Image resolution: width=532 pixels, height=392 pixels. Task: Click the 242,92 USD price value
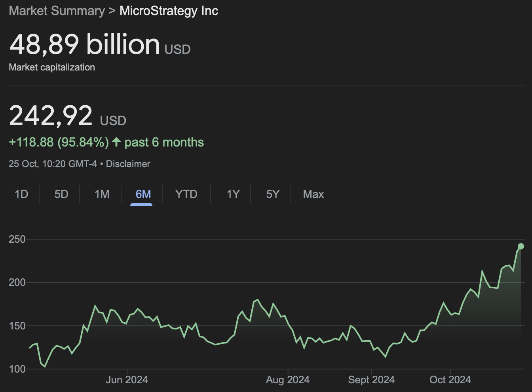click(67, 116)
